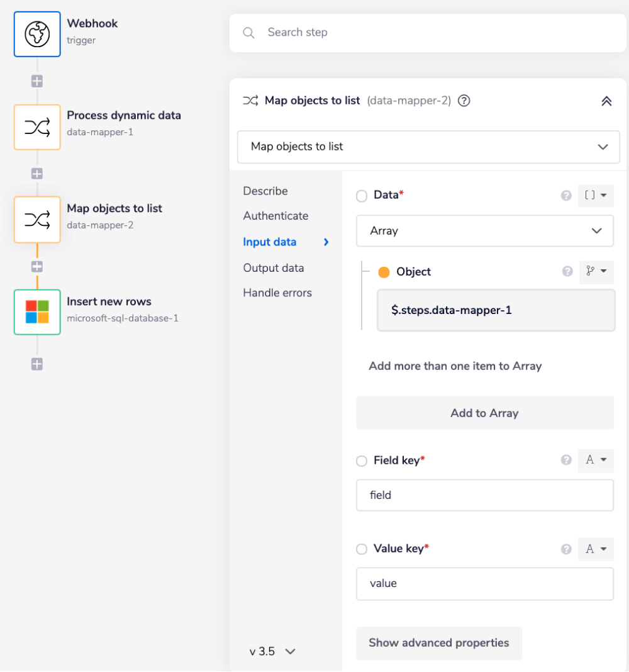Click the Add to Array button
The image size is (629, 672).
coord(484,413)
